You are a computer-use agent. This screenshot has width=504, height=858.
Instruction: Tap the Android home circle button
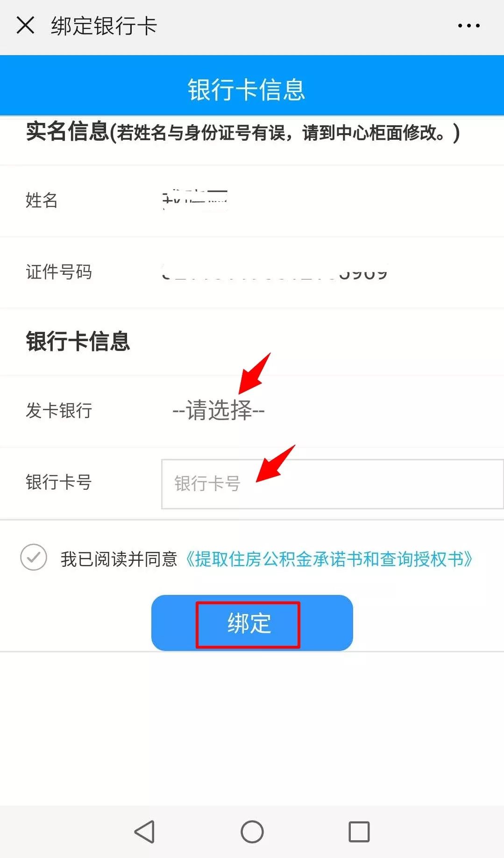click(252, 832)
